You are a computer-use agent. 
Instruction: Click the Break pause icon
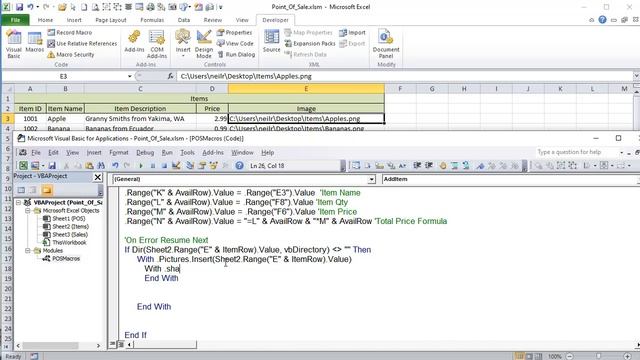[x=153, y=166]
